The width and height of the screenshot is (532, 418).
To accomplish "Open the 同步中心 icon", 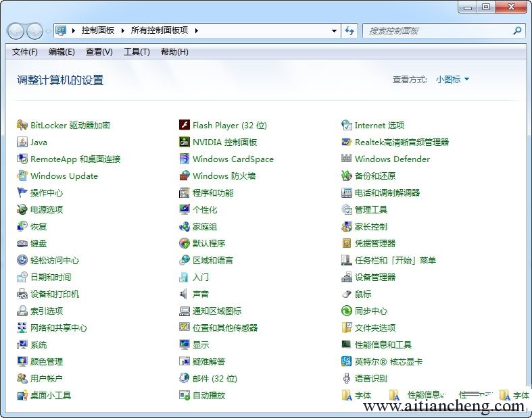I will [346, 311].
